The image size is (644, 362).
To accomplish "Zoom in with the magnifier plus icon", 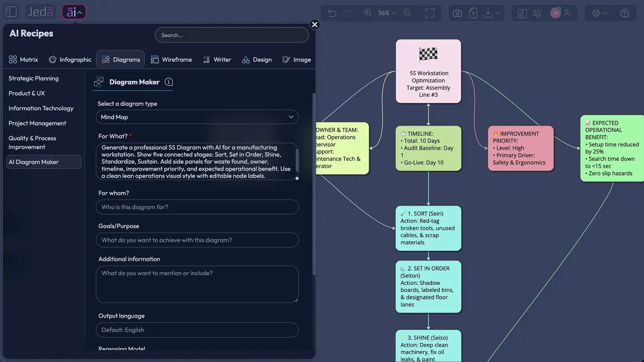I will (x=368, y=13).
